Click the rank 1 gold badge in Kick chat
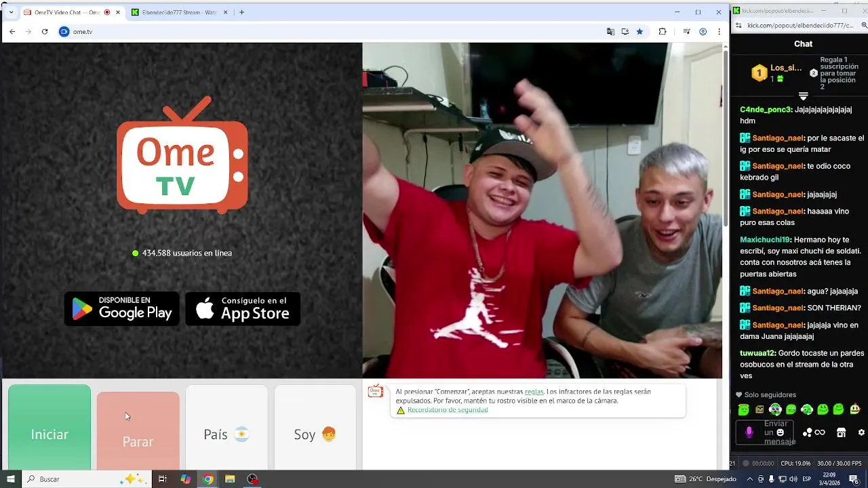 click(759, 73)
